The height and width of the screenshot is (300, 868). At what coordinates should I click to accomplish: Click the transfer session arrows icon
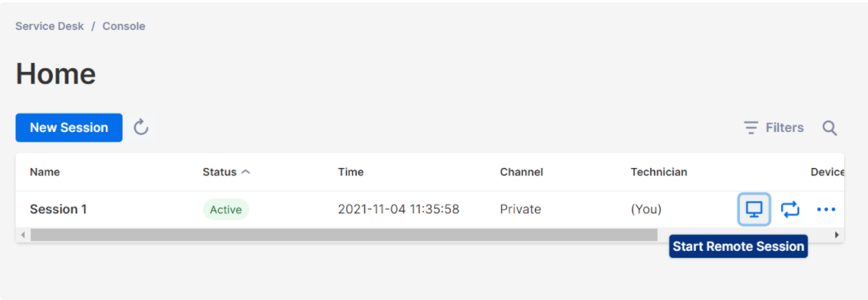pos(790,209)
